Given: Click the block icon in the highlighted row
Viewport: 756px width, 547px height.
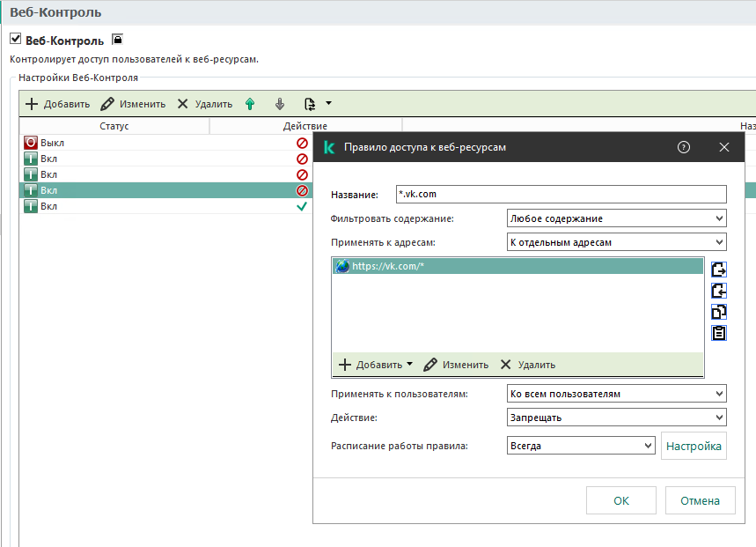Looking at the screenshot, I should click(302, 190).
